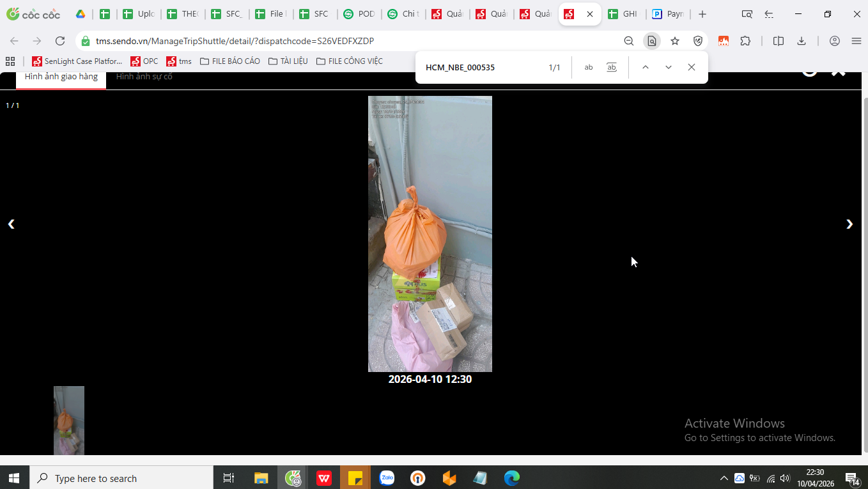The height and width of the screenshot is (489, 868).
Task: Open the tab search icon in title bar
Action: tap(747, 14)
